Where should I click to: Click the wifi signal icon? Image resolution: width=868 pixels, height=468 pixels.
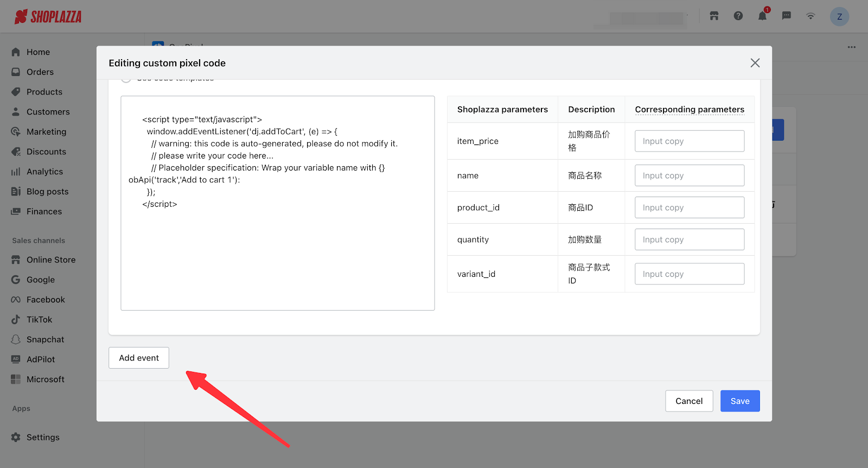tap(810, 16)
